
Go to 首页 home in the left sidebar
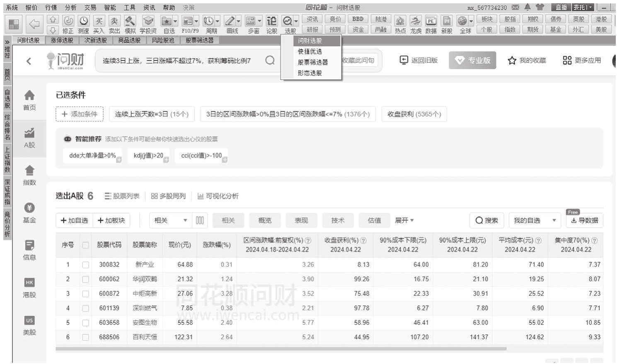point(29,101)
